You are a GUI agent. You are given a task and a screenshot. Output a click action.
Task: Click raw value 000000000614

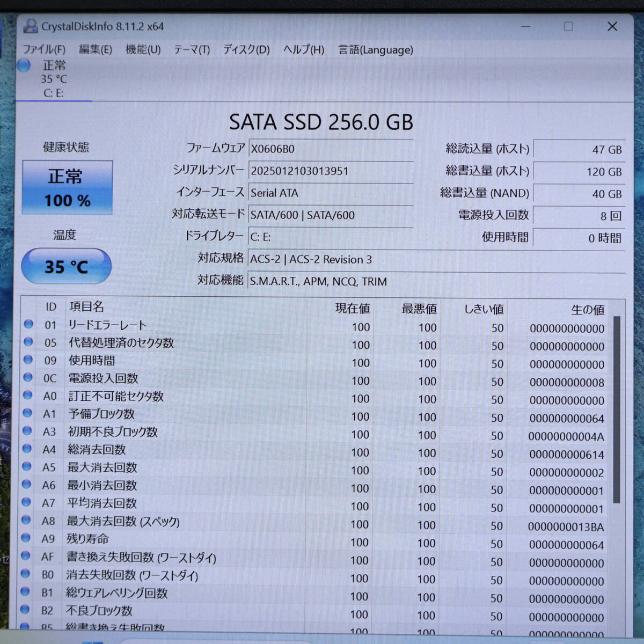click(566, 455)
